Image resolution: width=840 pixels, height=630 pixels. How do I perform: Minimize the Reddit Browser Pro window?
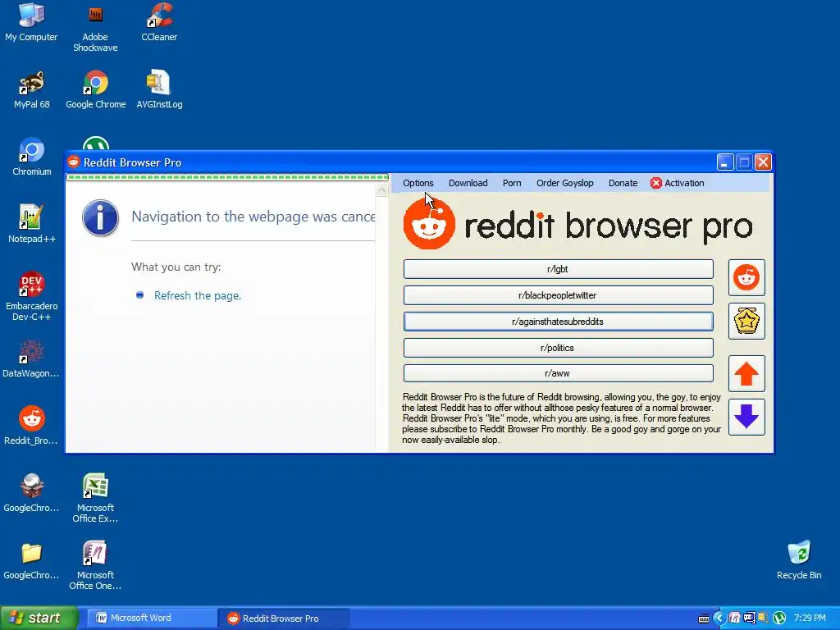tap(725, 162)
